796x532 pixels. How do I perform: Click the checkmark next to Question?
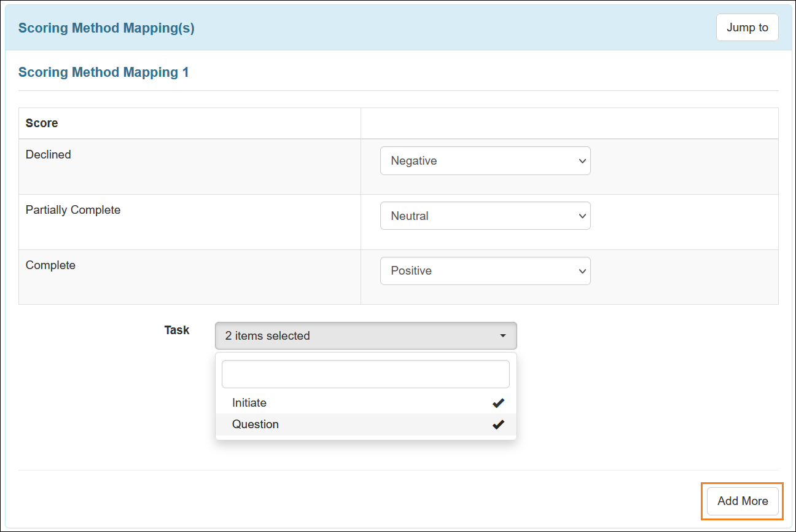(x=498, y=424)
